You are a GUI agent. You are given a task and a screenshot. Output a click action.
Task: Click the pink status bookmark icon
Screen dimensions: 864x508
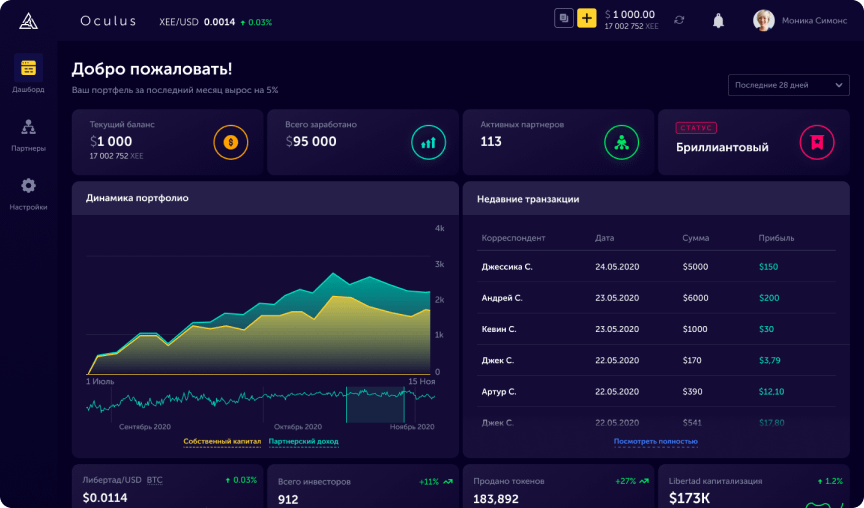(x=817, y=143)
